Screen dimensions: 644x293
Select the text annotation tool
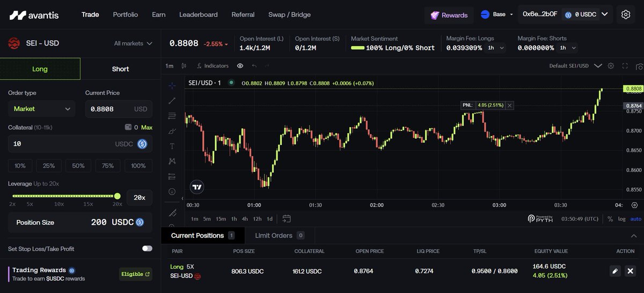(172, 146)
